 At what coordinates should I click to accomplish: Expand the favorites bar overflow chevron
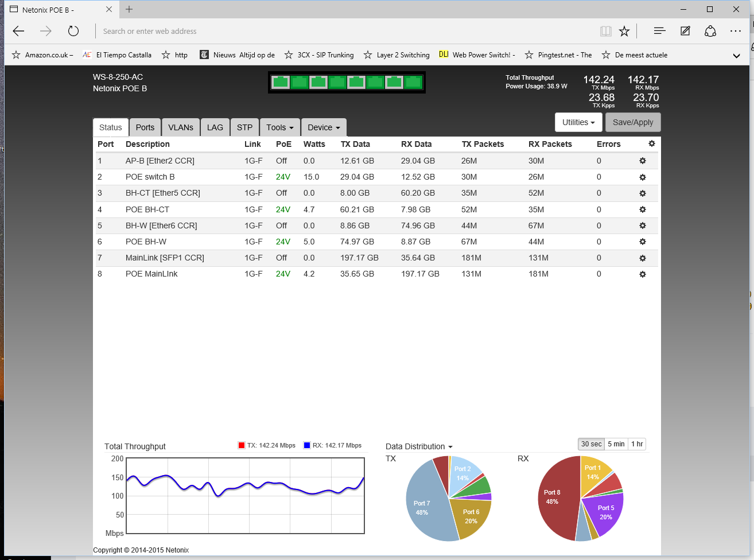736,56
